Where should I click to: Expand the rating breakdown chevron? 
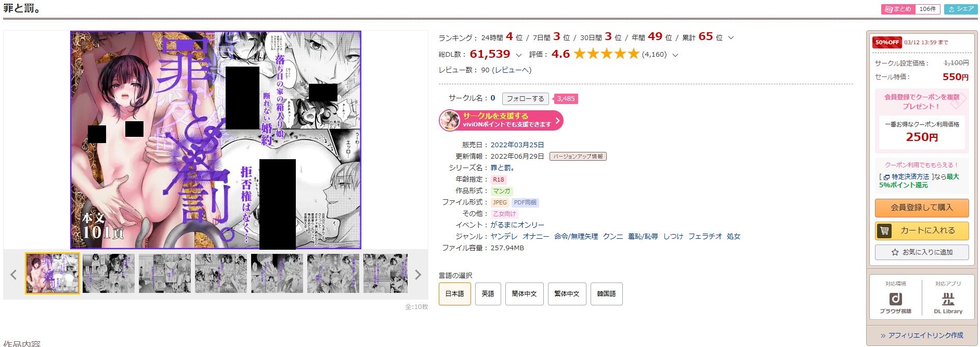675,55
